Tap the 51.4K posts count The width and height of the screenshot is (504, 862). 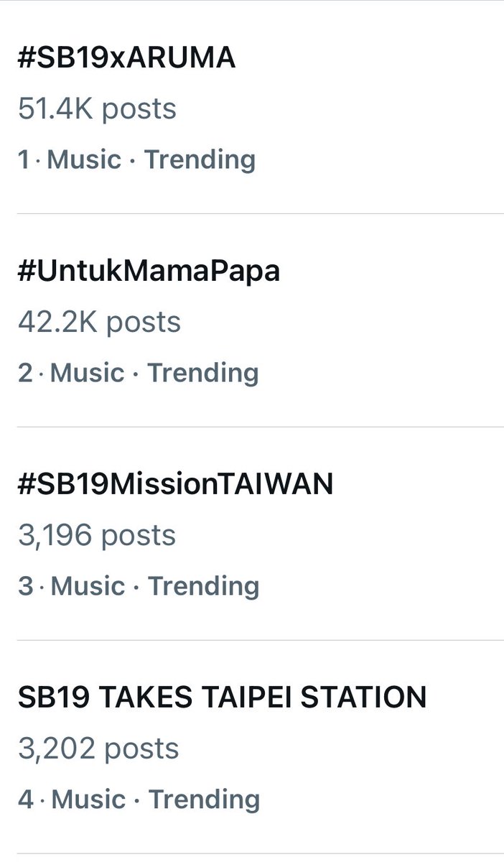97,109
